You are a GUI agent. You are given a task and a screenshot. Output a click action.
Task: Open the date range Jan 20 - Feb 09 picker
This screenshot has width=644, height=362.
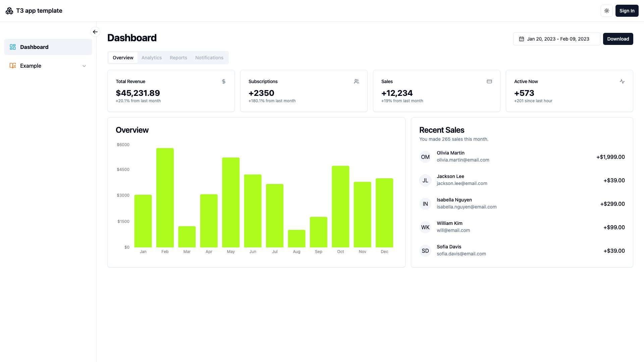pyautogui.click(x=557, y=39)
